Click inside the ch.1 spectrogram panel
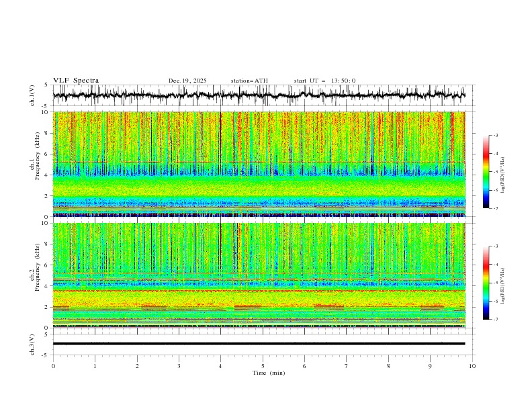532x411 pixels. (x=259, y=164)
